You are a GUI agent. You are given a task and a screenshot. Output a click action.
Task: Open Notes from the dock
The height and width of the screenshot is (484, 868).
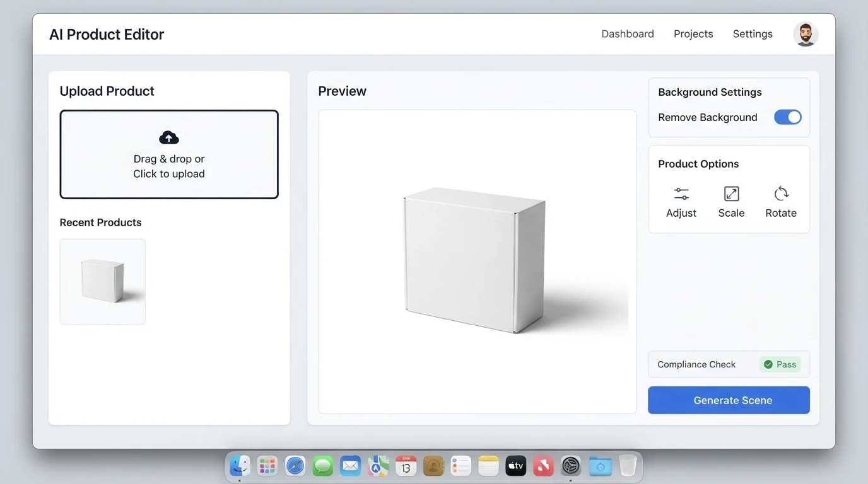(x=488, y=466)
